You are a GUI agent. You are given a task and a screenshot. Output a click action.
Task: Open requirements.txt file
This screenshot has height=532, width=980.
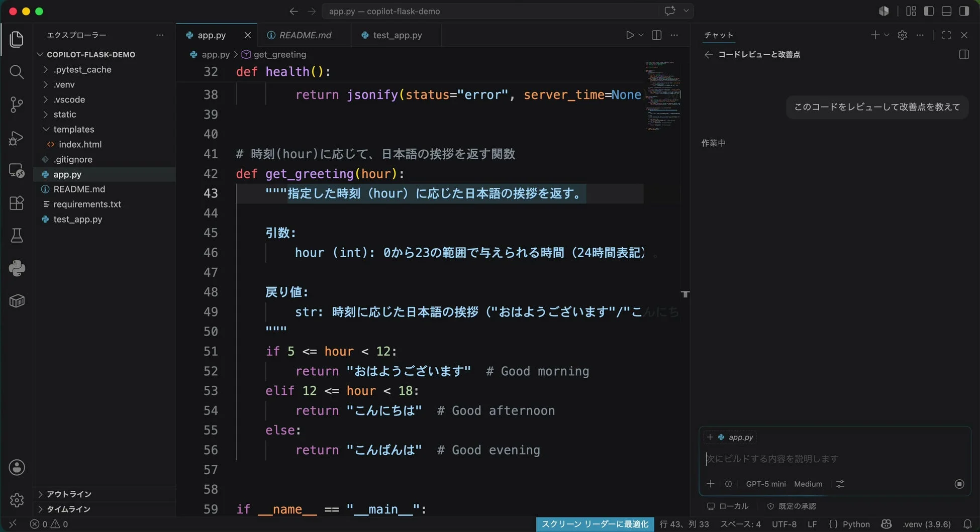pyautogui.click(x=87, y=204)
